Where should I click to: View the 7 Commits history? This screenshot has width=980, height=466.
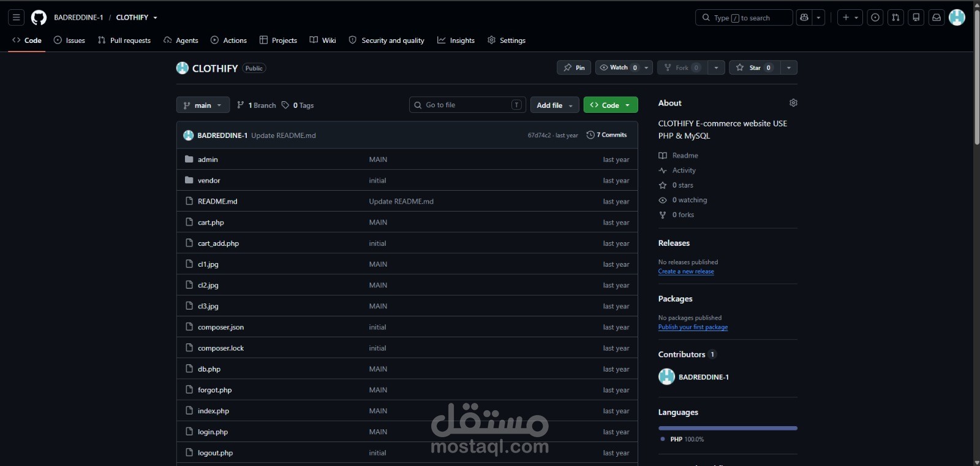606,135
